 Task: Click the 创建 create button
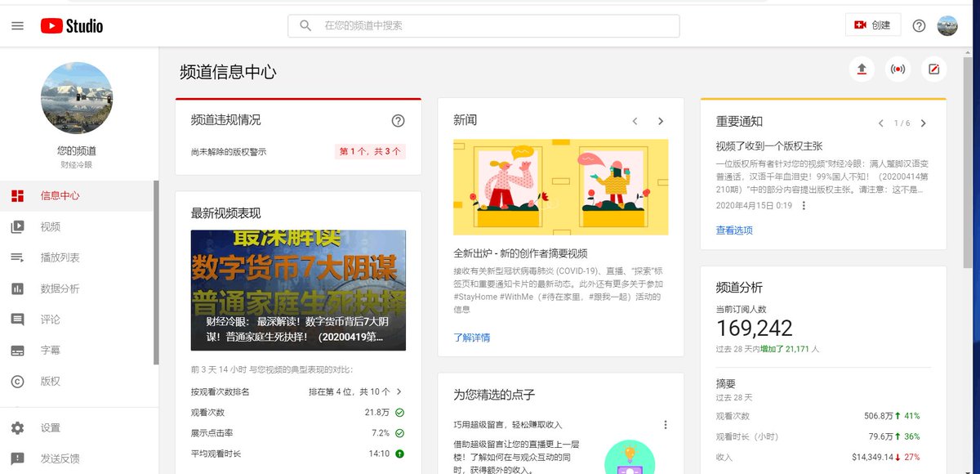click(x=872, y=25)
